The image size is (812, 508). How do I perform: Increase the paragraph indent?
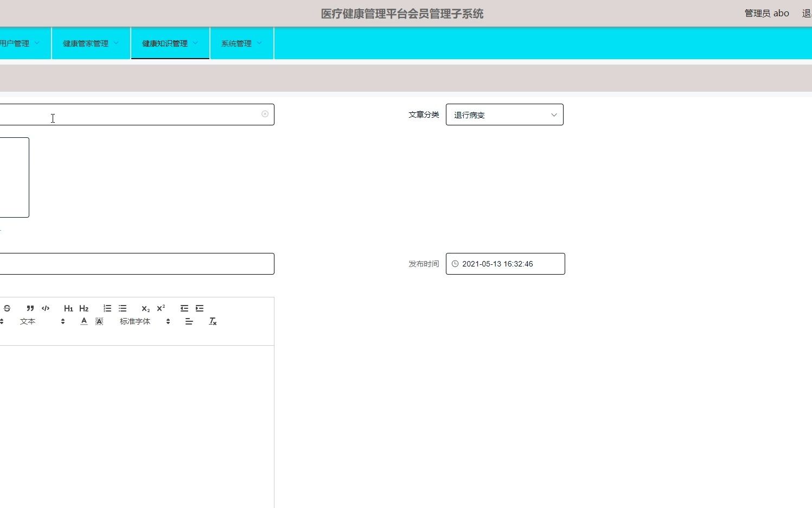coord(200,308)
